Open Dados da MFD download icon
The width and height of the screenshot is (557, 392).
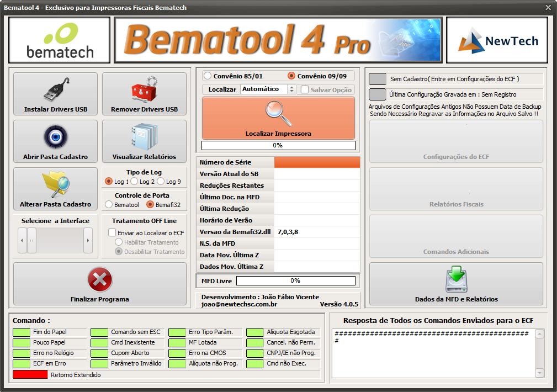click(x=456, y=280)
